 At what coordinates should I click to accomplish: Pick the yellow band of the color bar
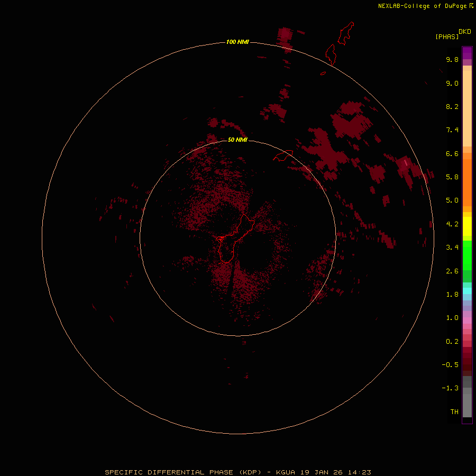[x=467, y=226]
